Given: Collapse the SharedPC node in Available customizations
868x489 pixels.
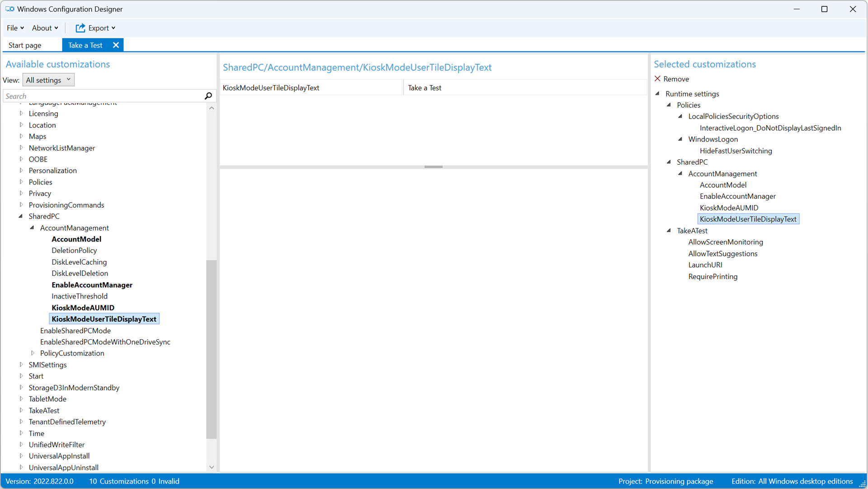Looking at the screenshot, I should coord(21,216).
